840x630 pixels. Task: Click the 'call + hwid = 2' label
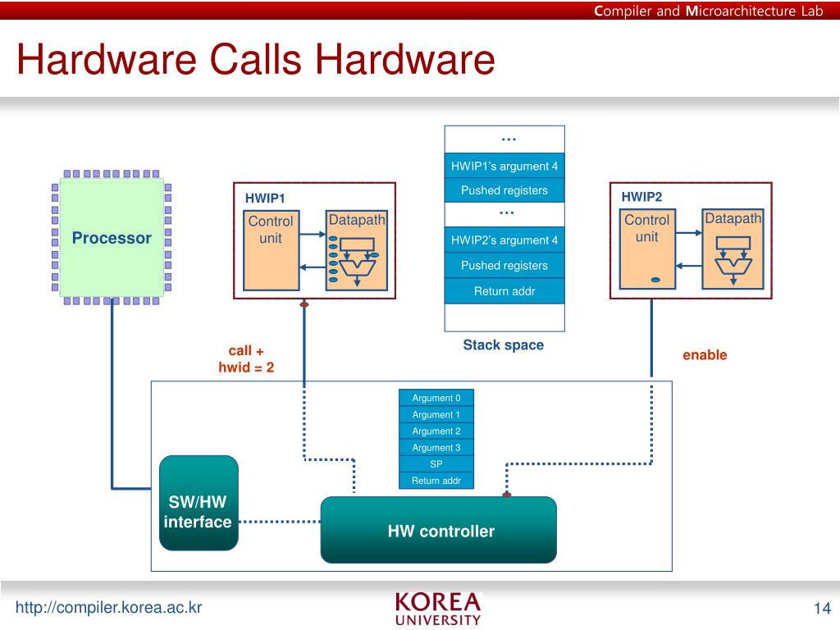246,359
